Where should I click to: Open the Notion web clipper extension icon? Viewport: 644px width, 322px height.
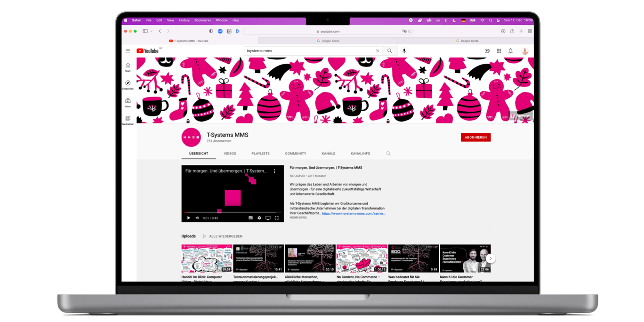tap(229, 31)
